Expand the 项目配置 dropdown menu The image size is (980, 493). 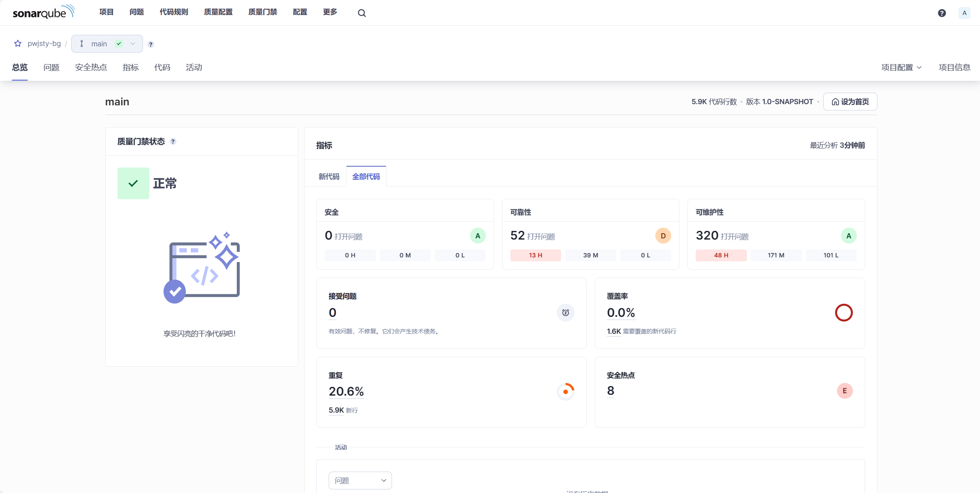901,68
